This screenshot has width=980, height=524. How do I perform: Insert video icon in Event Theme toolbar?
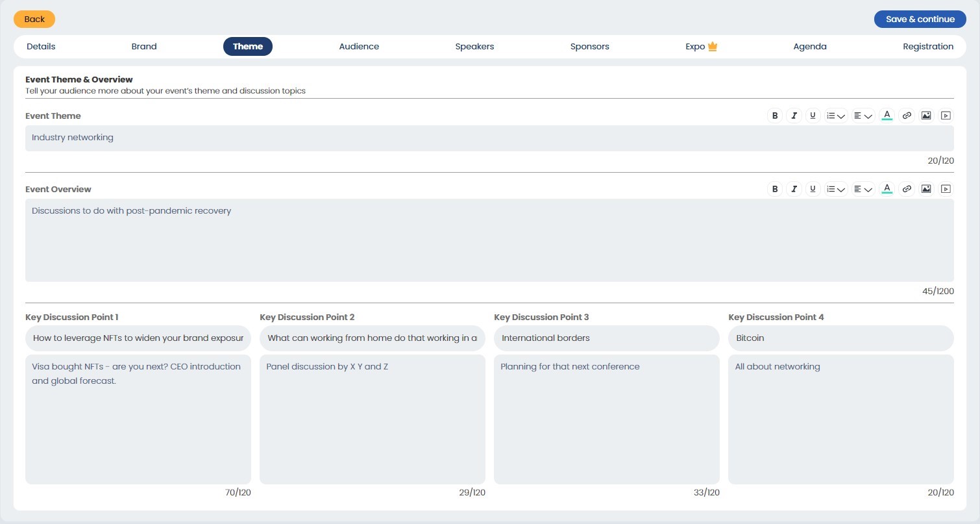(x=946, y=116)
